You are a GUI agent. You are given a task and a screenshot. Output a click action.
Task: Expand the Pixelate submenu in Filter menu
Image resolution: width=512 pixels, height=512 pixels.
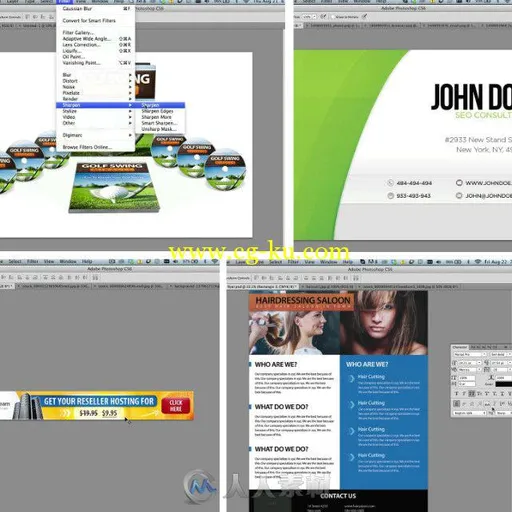tap(97, 93)
